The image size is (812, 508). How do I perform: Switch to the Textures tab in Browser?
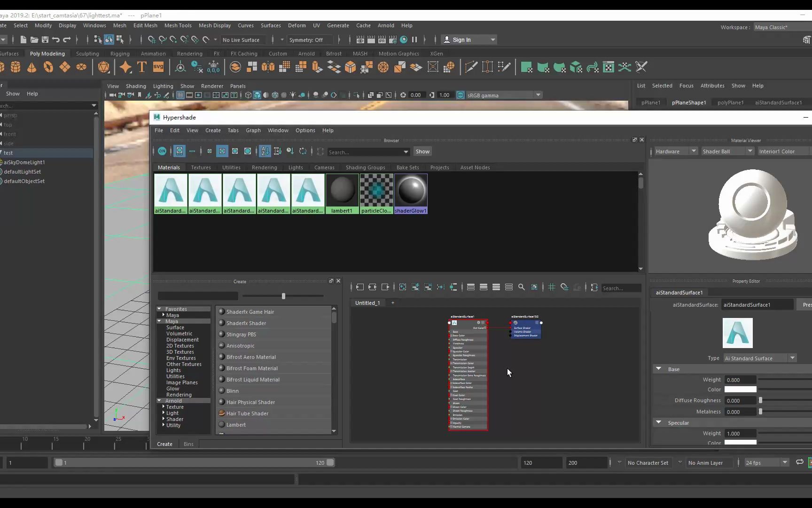click(x=201, y=167)
